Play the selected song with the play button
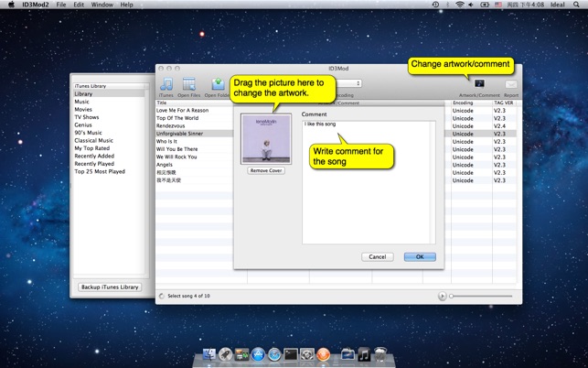Image resolution: width=588 pixels, height=368 pixels. pos(442,297)
